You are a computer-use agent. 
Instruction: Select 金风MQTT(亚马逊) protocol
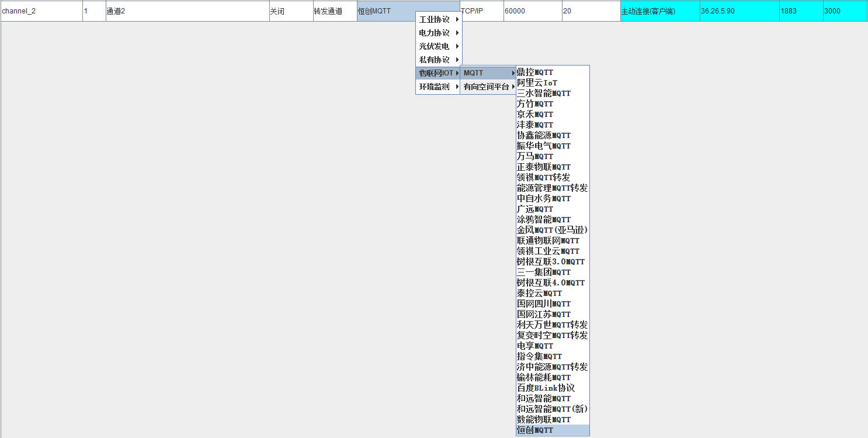[553, 230]
